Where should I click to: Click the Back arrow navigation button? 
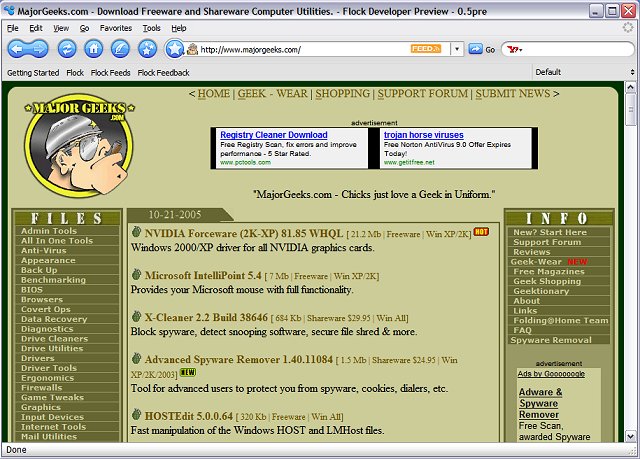click(x=19, y=48)
